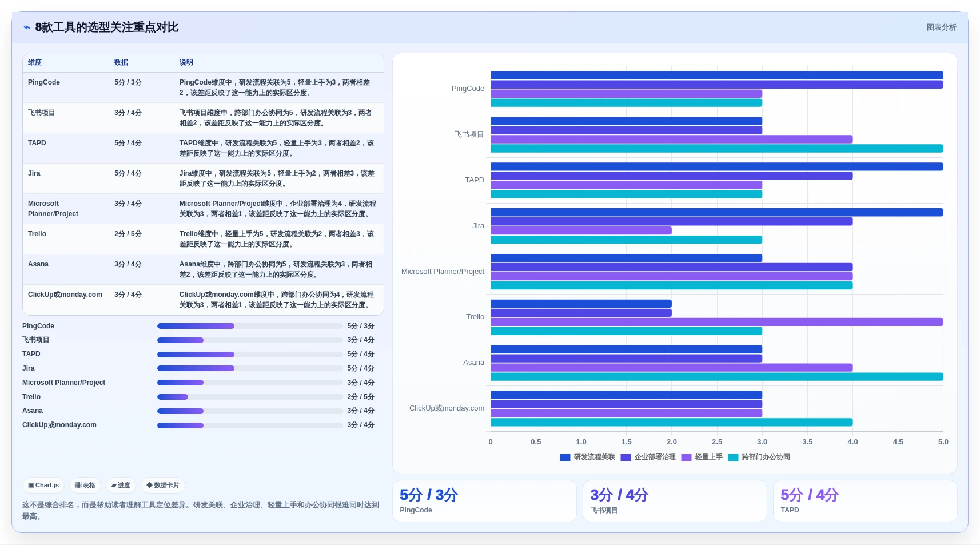Select the 表格 tag chip

point(85,486)
